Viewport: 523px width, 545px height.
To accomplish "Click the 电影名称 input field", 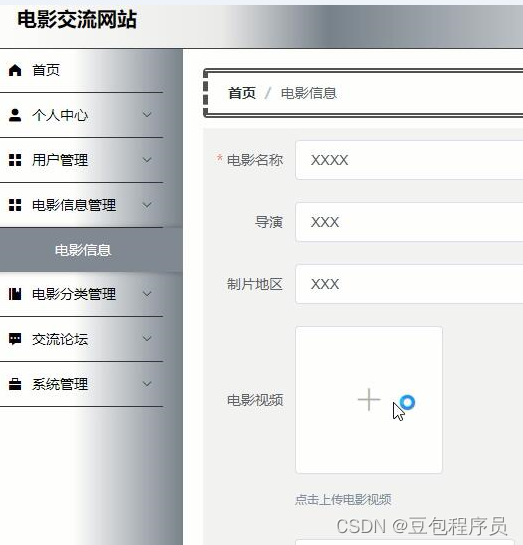I will pos(409,160).
